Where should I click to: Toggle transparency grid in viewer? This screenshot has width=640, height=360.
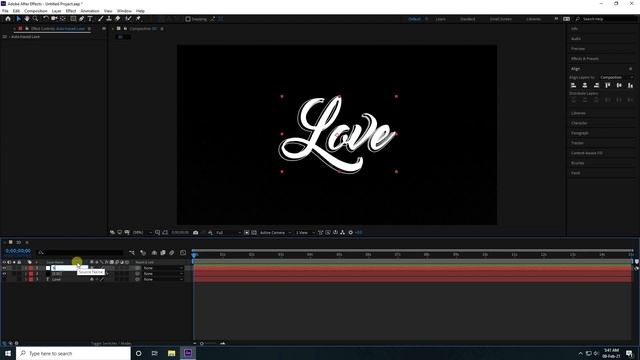pyautogui.click(x=254, y=232)
